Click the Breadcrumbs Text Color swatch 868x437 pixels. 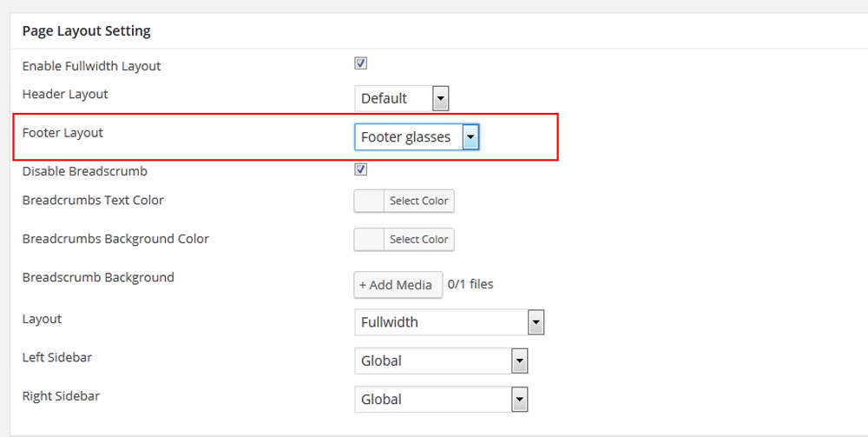click(370, 201)
